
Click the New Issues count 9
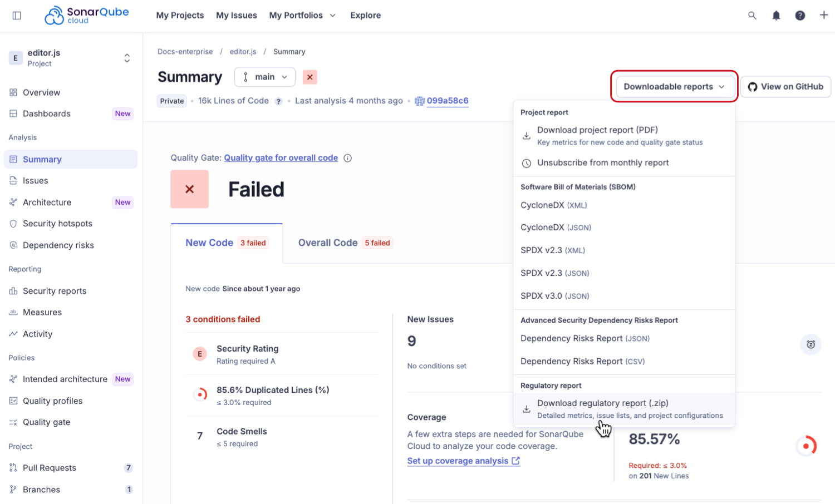pos(412,341)
